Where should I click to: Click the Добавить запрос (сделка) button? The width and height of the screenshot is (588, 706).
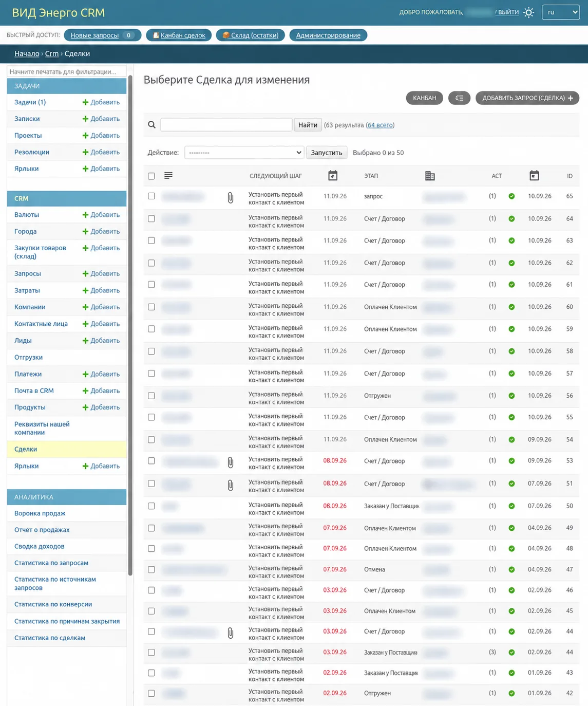pos(527,98)
